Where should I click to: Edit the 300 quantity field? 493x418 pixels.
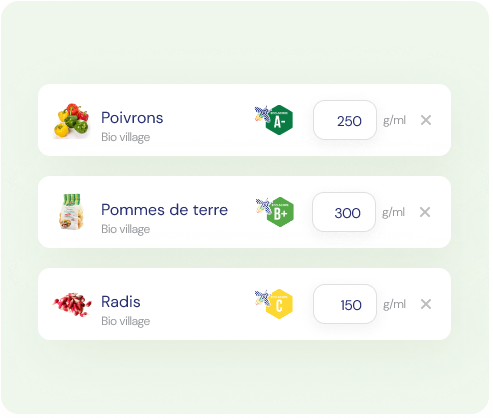(344, 212)
